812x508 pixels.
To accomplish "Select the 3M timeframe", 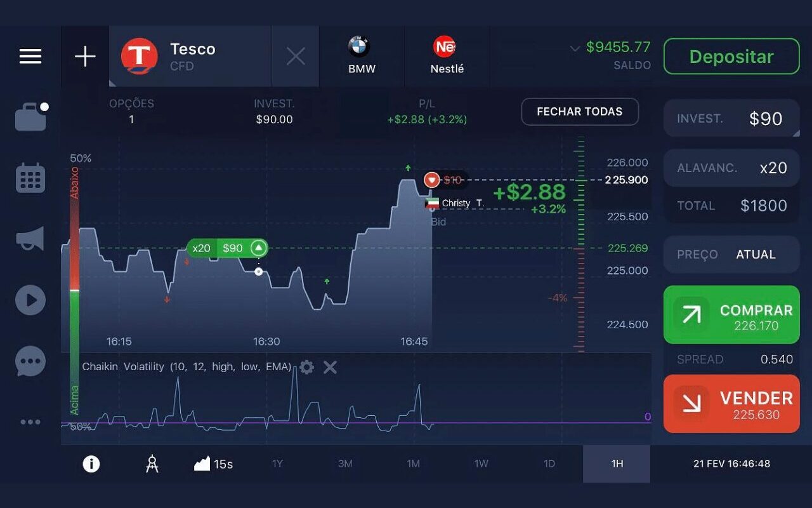I will click(x=345, y=464).
